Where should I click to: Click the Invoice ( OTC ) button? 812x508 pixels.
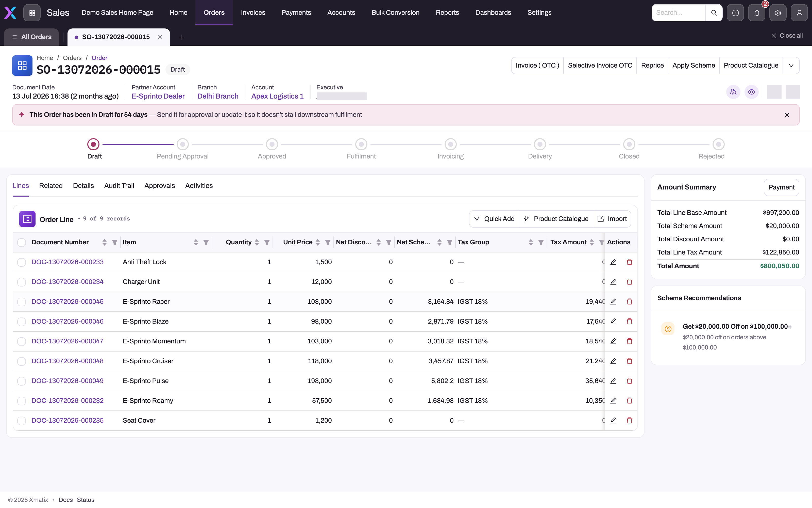537,66
